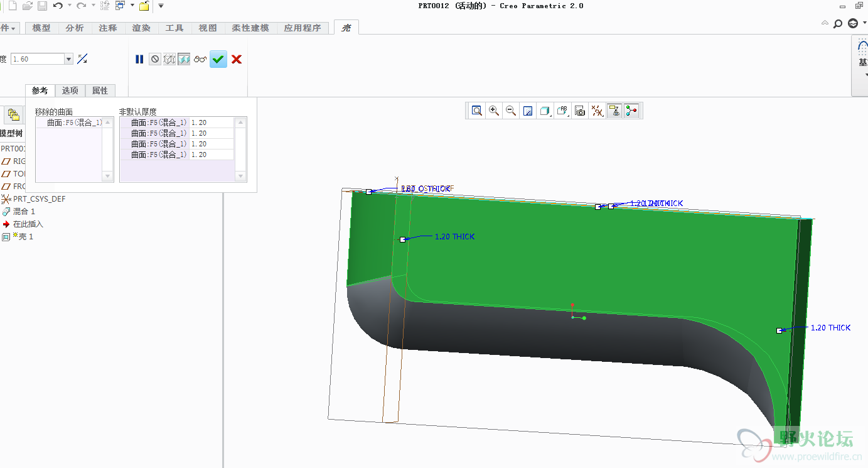Open the 参考 panel tab

tap(40, 90)
